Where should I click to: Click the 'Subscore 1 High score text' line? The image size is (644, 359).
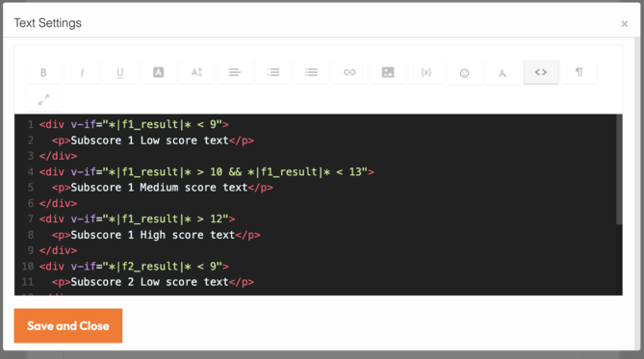156,235
